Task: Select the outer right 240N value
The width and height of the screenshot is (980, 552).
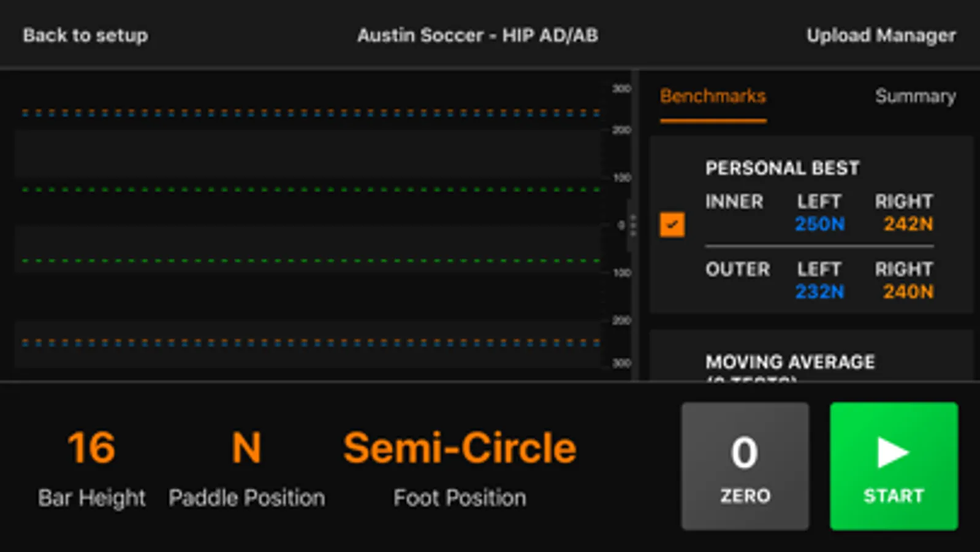Action: [908, 292]
